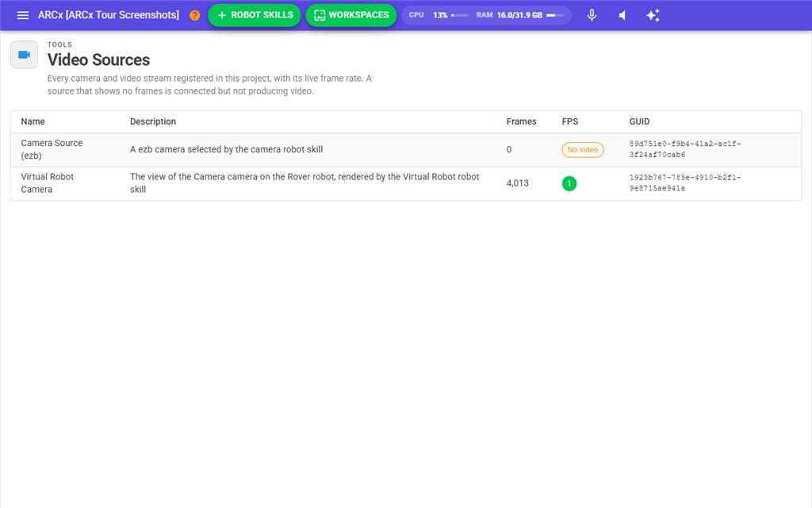Viewport: 812px width, 508px height.
Task: Click the green 1 FPS badge
Action: pos(569,183)
